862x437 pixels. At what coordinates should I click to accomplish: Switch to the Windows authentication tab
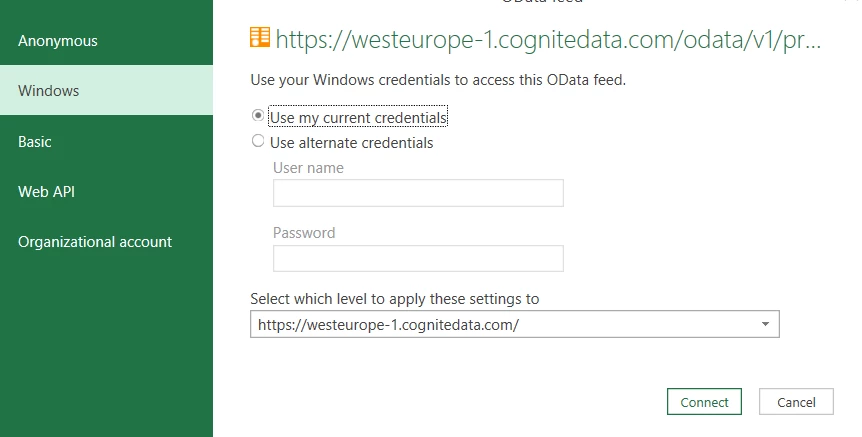(48, 91)
